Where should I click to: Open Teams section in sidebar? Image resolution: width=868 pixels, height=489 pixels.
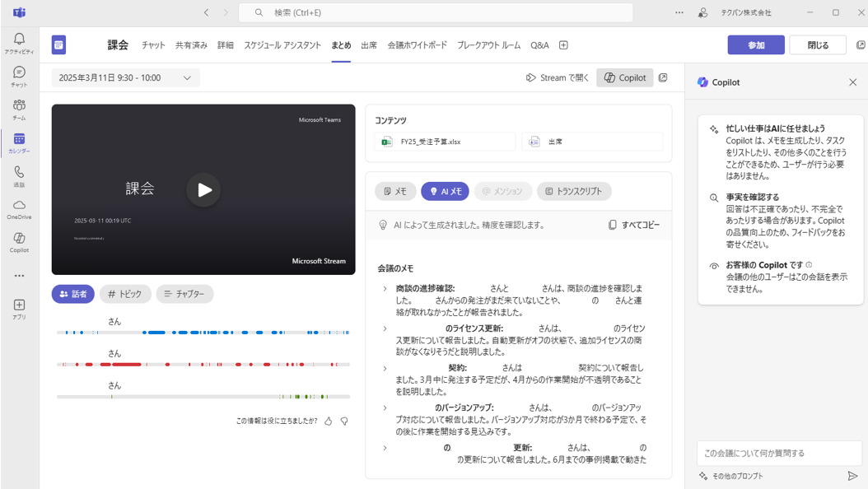[20, 109]
